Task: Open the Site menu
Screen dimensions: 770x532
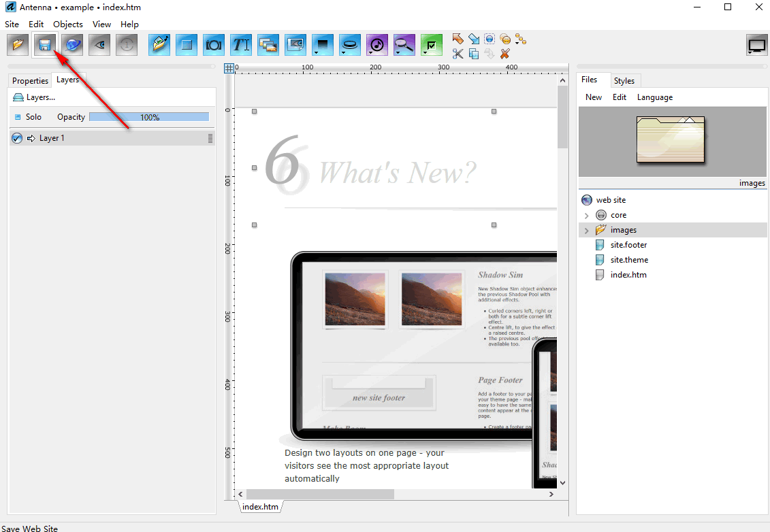Action: [12, 24]
